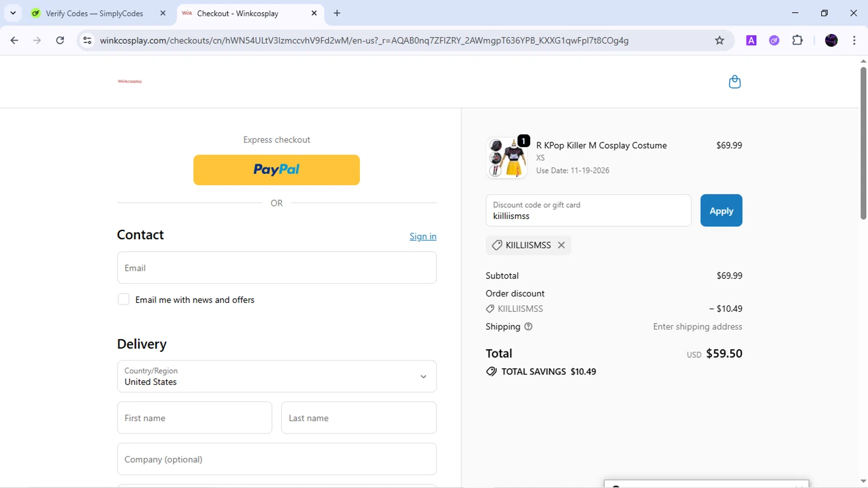Screen dimensions: 868x488
Task: Click the Sign in link
Action: point(423,236)
